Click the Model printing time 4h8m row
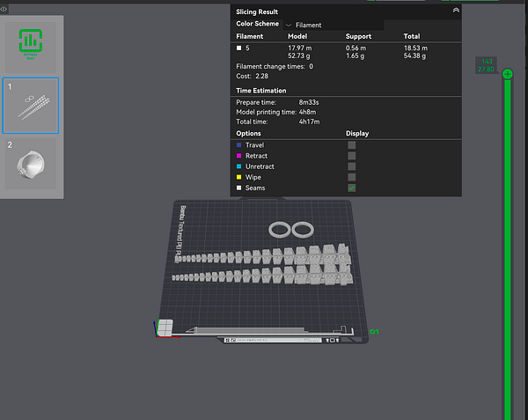Viewport: 528px width, 420px height. (x=276, y=112)
